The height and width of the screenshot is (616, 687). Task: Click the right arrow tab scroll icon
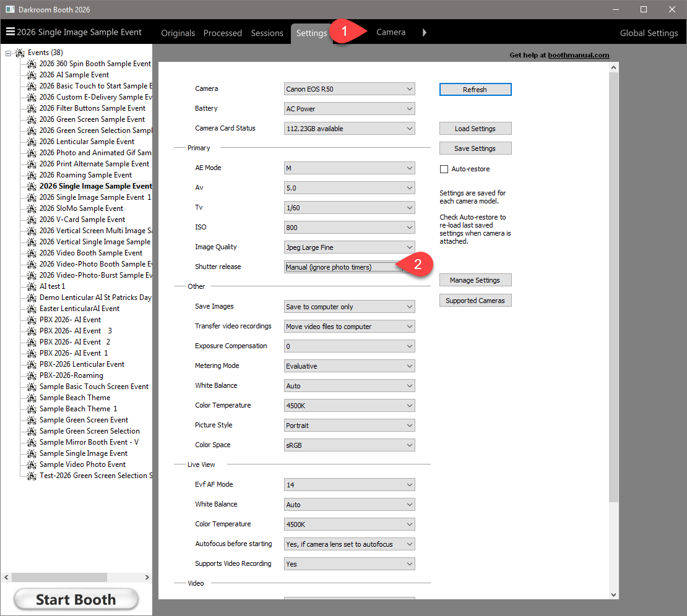click(x=425, y=32)
